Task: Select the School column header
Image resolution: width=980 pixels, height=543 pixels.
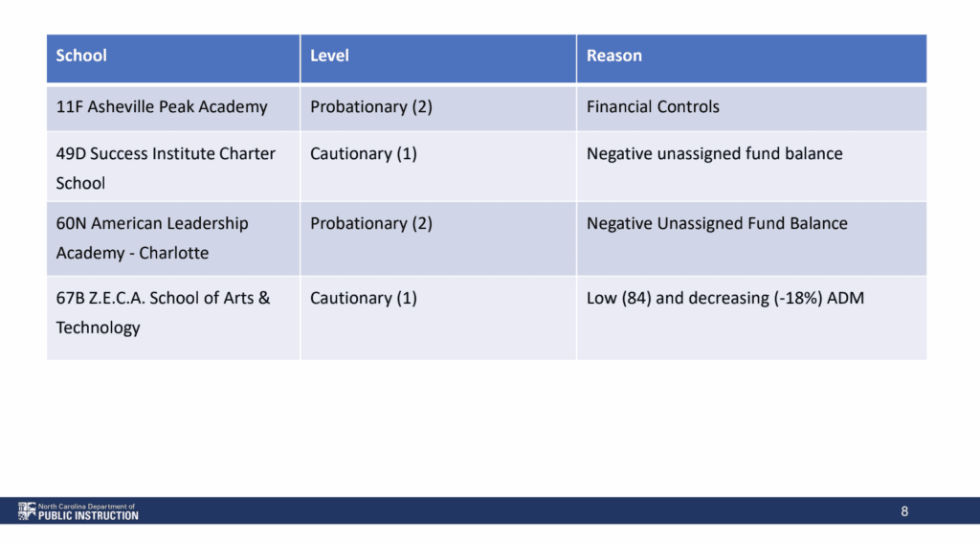Action: 82,56
